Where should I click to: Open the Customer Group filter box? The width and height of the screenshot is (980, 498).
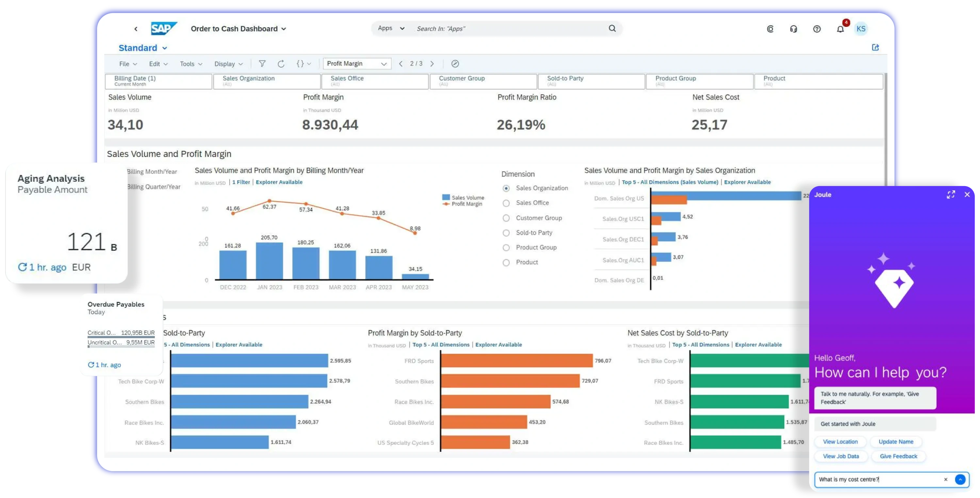pyautogui.click(x=483, y=81)
